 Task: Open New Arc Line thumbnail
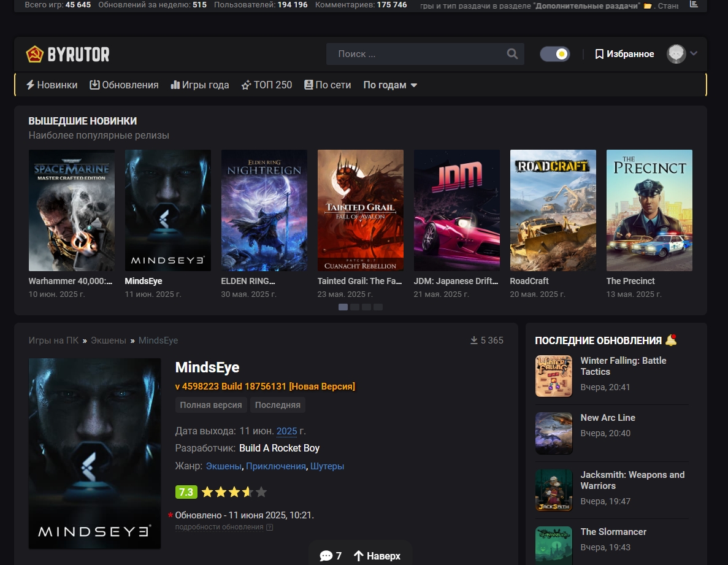click(x=554, y=433)
